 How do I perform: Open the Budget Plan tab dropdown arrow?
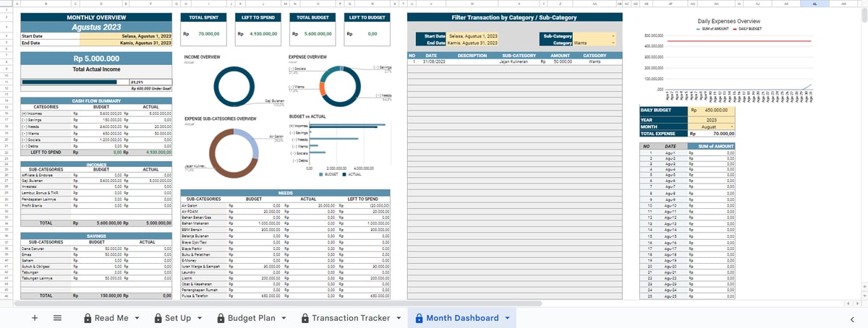tap(284, 318)
